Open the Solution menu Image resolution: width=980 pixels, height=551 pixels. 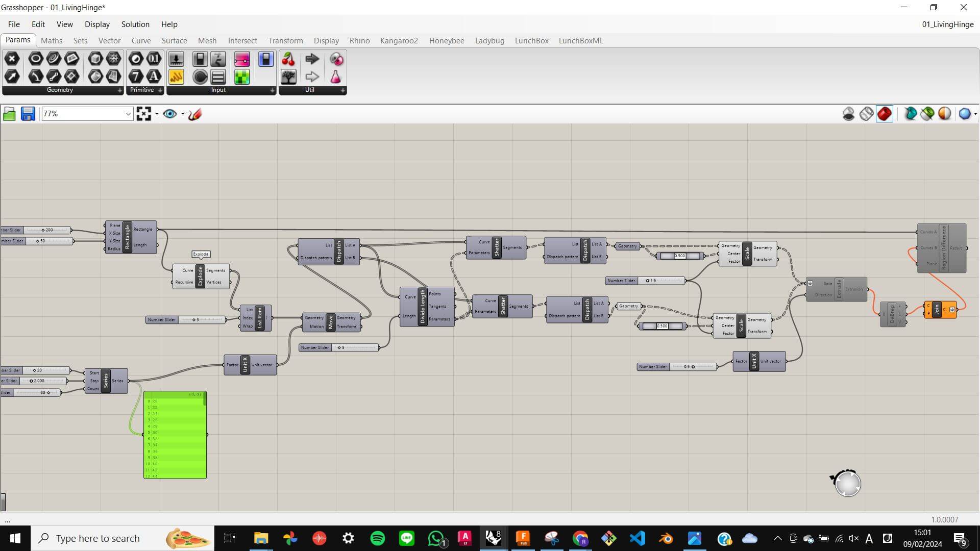[x=135, y=24]
